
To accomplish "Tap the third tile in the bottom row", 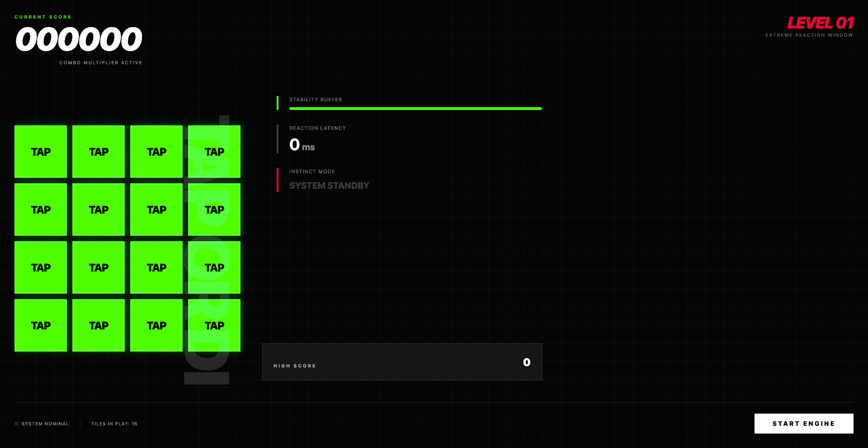I will 156,325.
